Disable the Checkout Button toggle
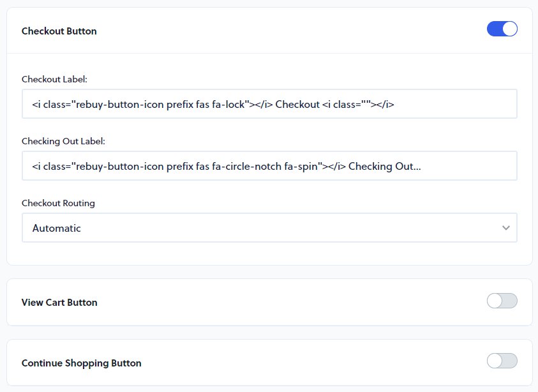This screenshot has height=392, width=538. pyautogui.click(x=502, y=29)
